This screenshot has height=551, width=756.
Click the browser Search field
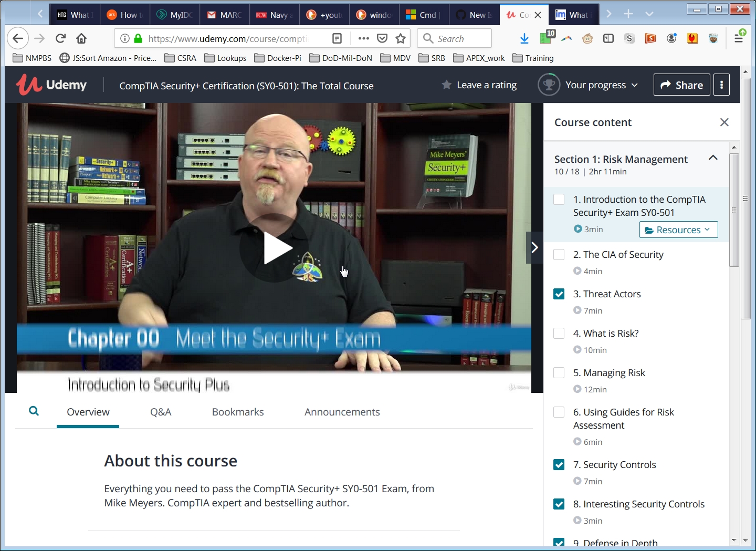pyautogui.click(x=455, y=38)
